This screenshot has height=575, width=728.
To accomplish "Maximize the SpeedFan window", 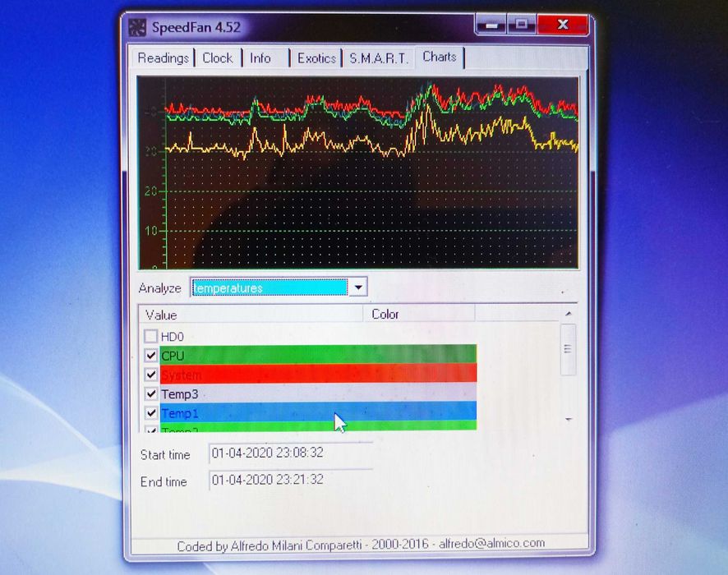I will coord(522,24).
